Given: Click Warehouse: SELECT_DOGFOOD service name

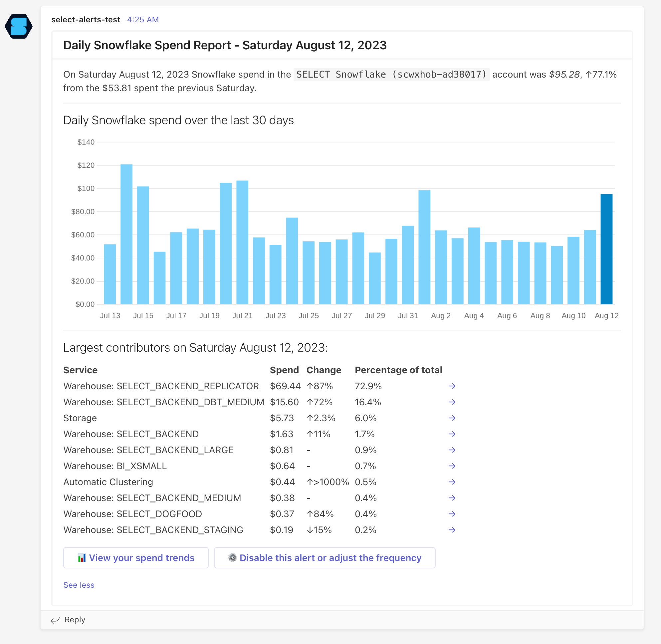Looking at the screenshot, I should 132,514.
